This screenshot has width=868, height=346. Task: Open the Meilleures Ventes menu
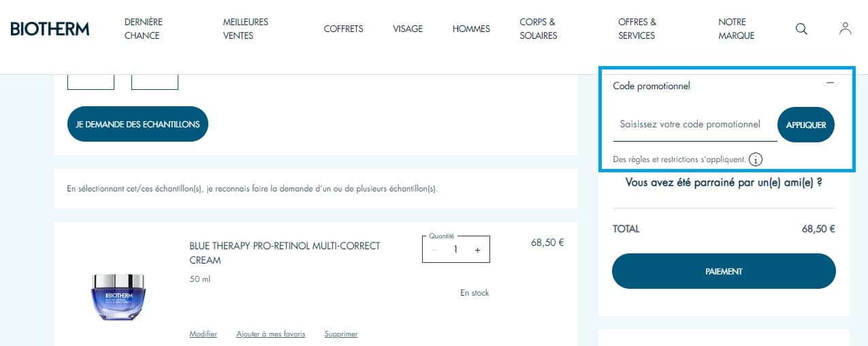[246, 29]
